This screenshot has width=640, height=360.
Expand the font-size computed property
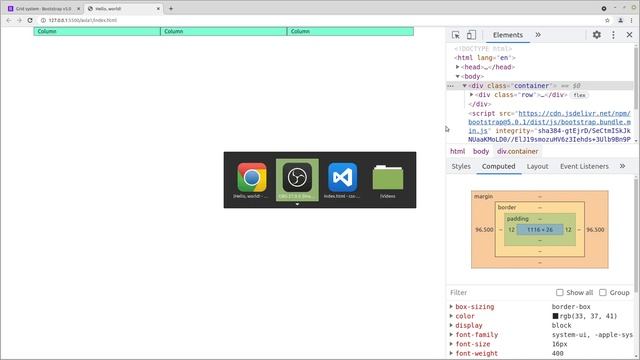[451, 344]
